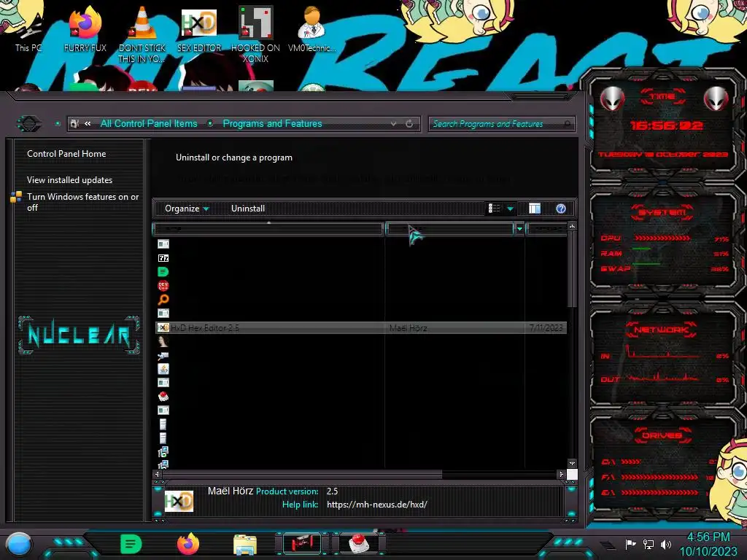
Task: Refresh the Programs and Features address bar
Action: point(409,124)
